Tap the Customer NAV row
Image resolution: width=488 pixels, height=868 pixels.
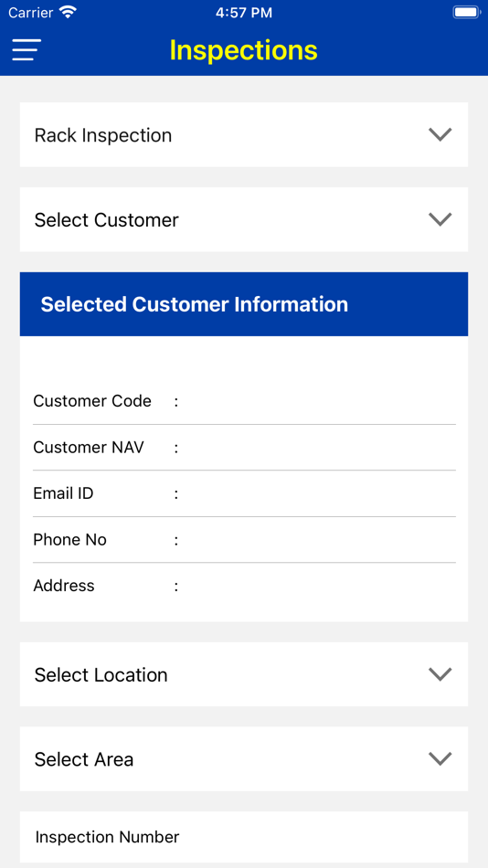[244, 448]
